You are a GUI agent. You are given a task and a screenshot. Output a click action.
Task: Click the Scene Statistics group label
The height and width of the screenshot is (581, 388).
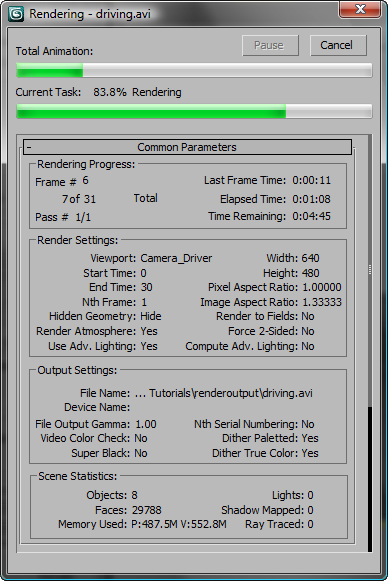tap(77, 476)
